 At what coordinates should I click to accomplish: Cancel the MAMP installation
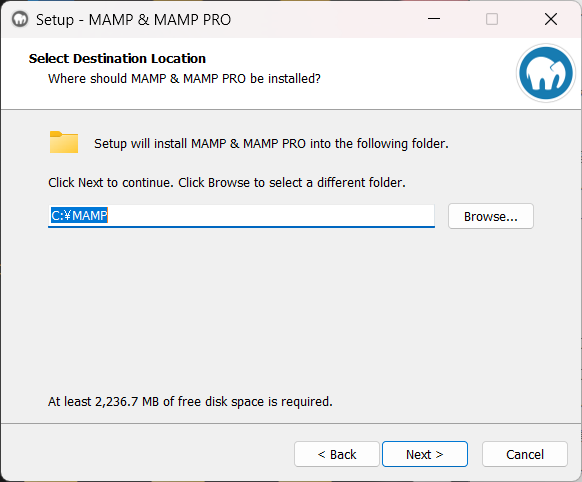pyautogui.click(x=525, y=454)
